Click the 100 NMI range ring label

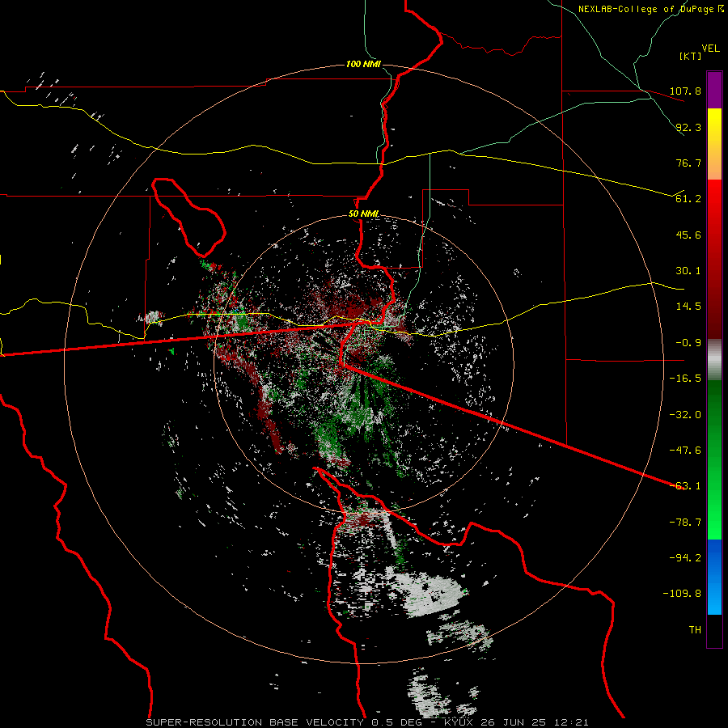click(363, 64)
